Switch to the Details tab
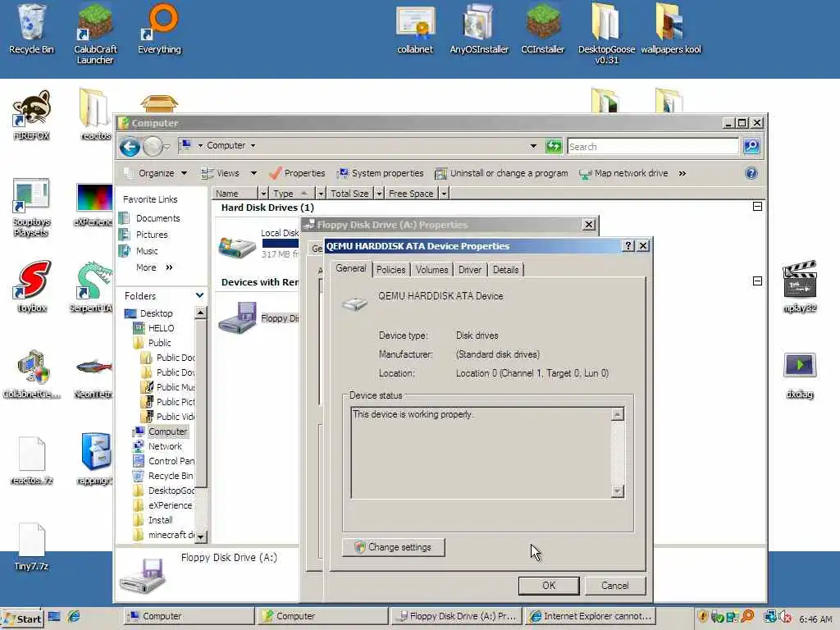Image resolution: width=840 pixels, height=630 pixels. click(505, 270)
